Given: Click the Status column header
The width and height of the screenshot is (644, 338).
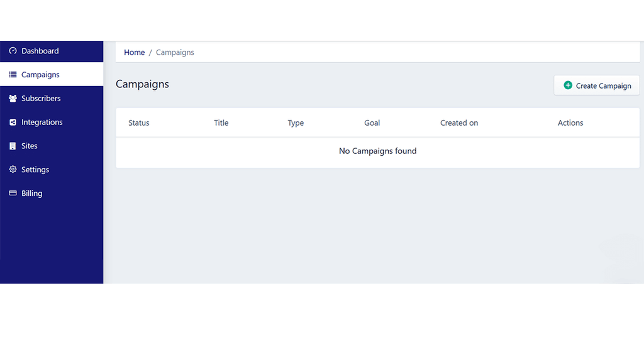Looking at the screenshot, I should [139, 123].
